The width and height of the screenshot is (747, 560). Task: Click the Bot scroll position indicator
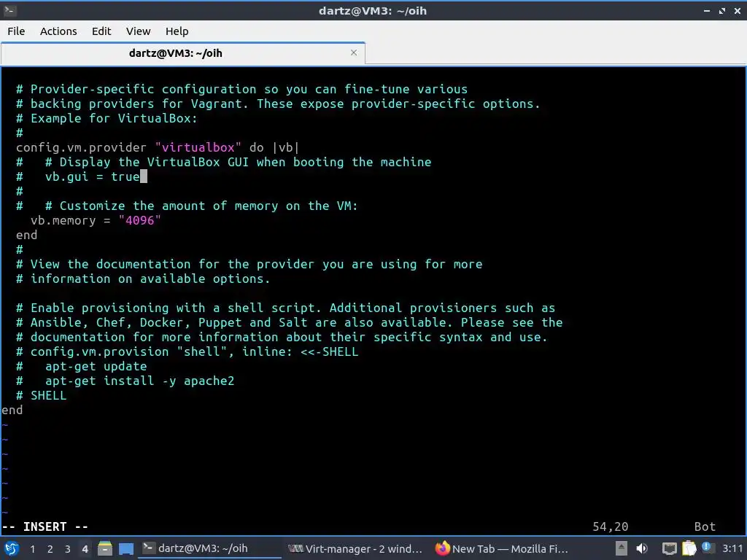[x=705, y=526]
